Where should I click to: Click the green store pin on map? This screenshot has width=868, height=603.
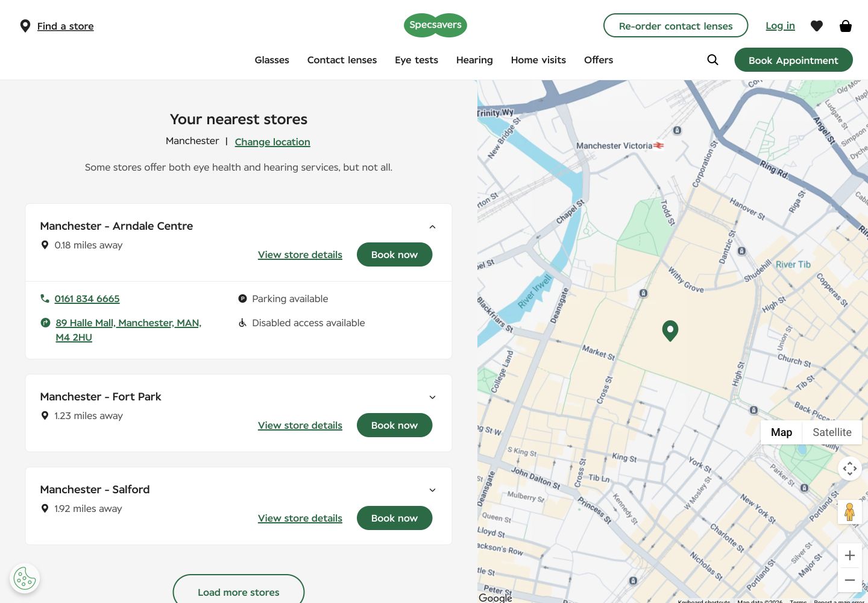click(x=670, y=331)
